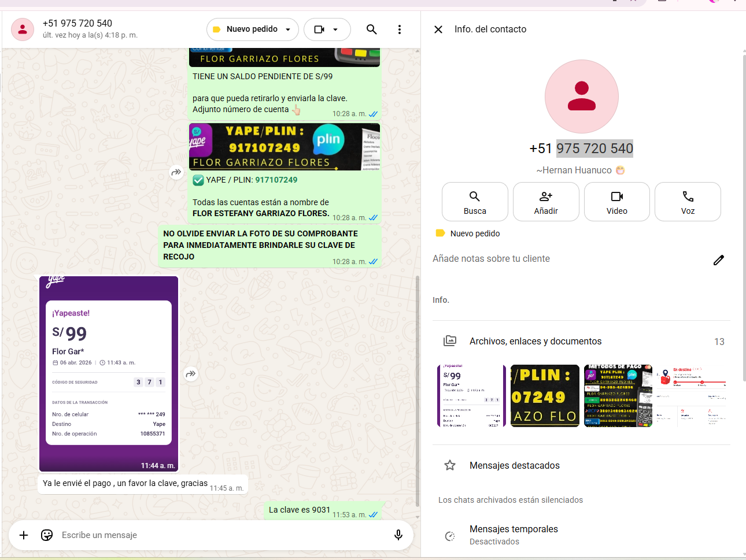The width and height of the screenshot is (746, 560).
Task: Open Archivos, enlaces y documentos section
Action: click(x=535, y=342)
